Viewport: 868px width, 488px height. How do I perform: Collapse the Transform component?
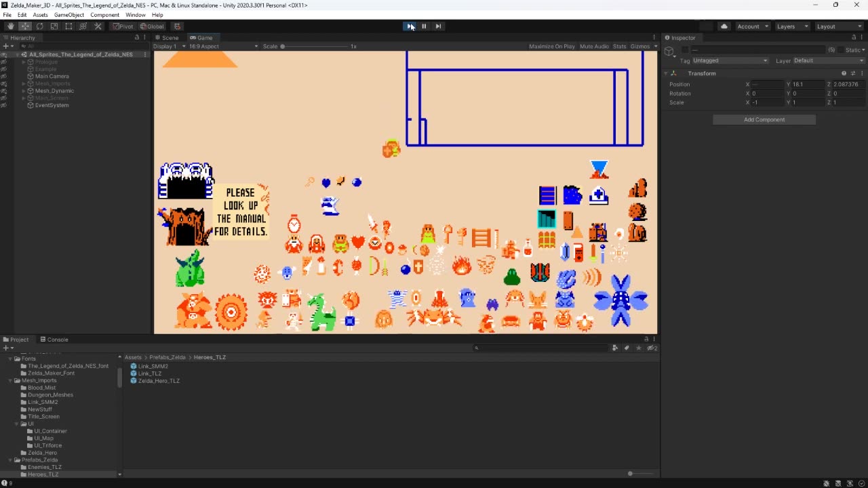pos(666,73)
